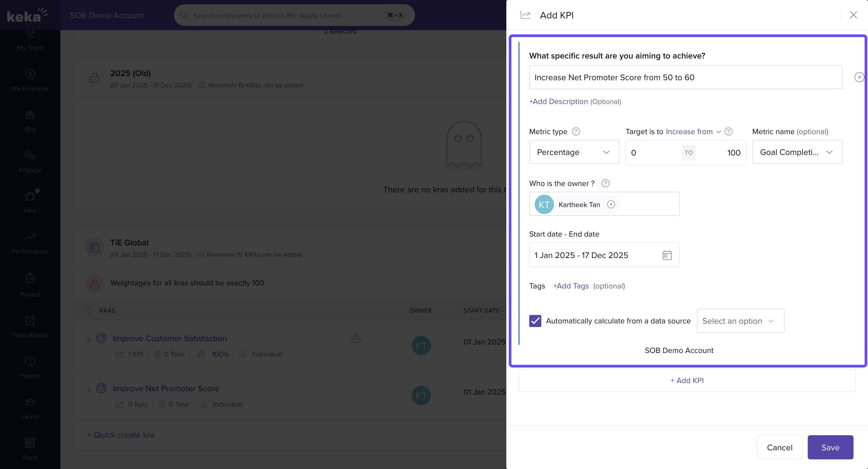This screenshot has height=469, width=868.
Task: Open the Payroll sidebar icon
Action: coord(30,367)
